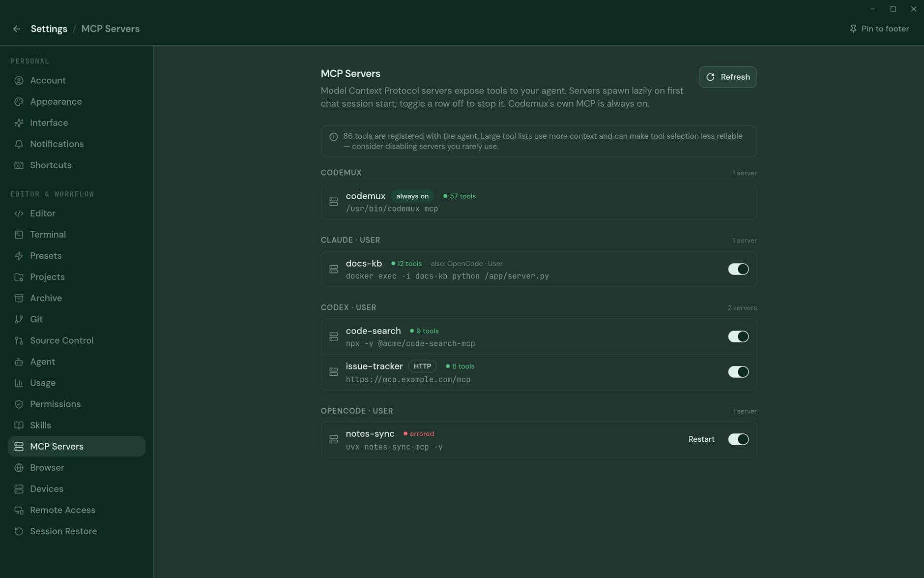This screenshot has height=578, width=924.
Task: Click the Skills book icon
Action: click(19, 425)
